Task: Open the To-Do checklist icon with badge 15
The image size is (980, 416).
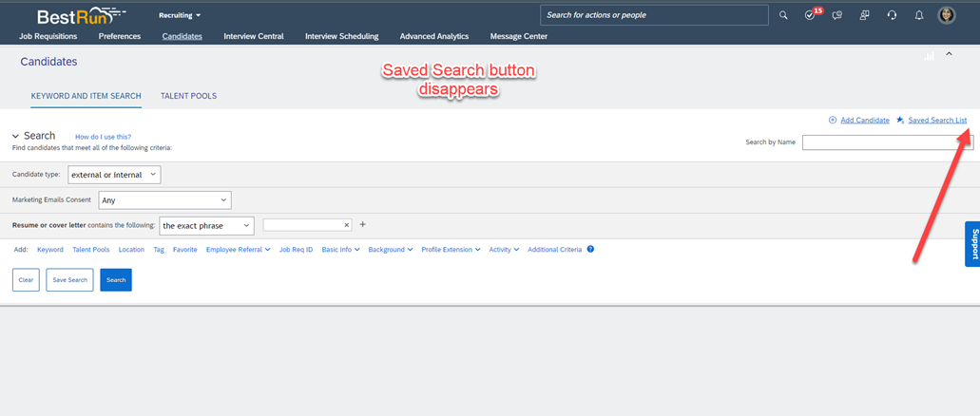Action: point(811,15)
